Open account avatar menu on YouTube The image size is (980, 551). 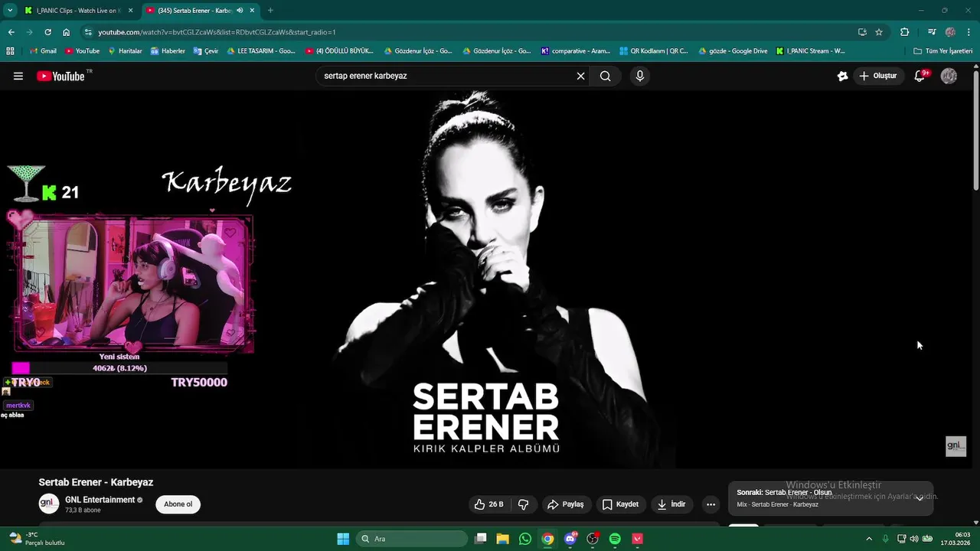point(949,76)
